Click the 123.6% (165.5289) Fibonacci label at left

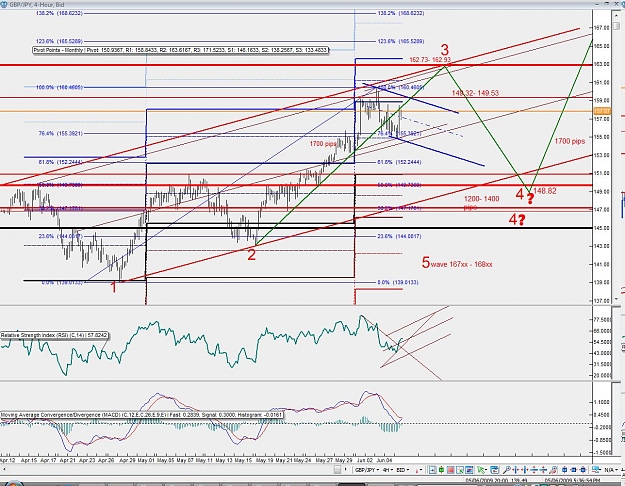coord(59,41)
